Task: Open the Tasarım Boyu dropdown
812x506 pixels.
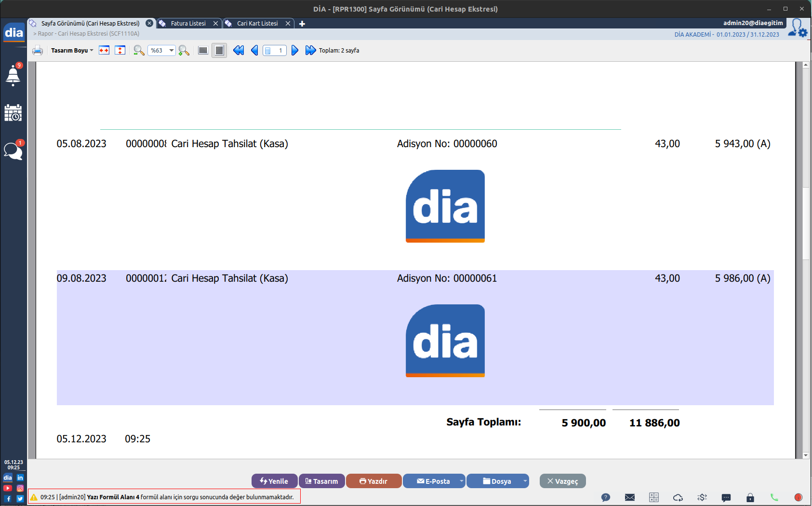Action: click(x=72, y=51)
